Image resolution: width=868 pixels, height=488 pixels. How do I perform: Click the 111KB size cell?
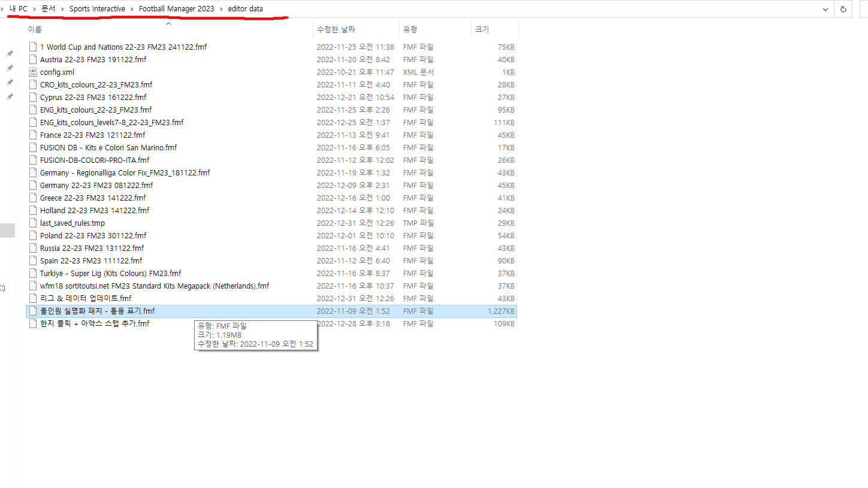coord(504,122)
